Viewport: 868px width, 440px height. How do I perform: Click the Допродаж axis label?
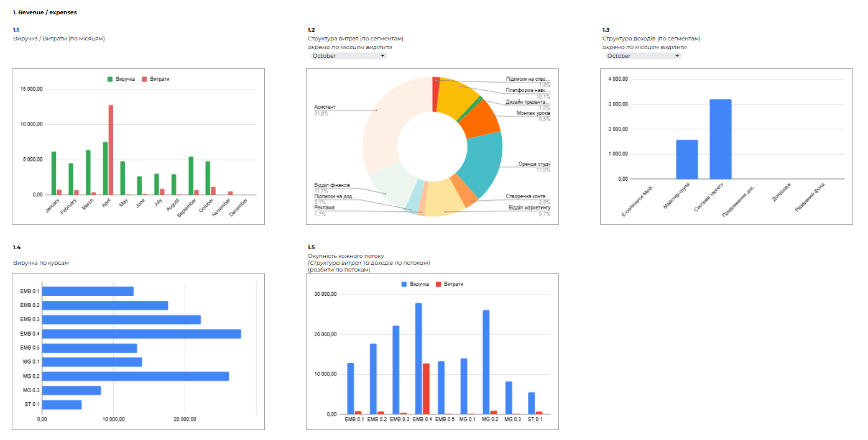click(x=780, y=193)
